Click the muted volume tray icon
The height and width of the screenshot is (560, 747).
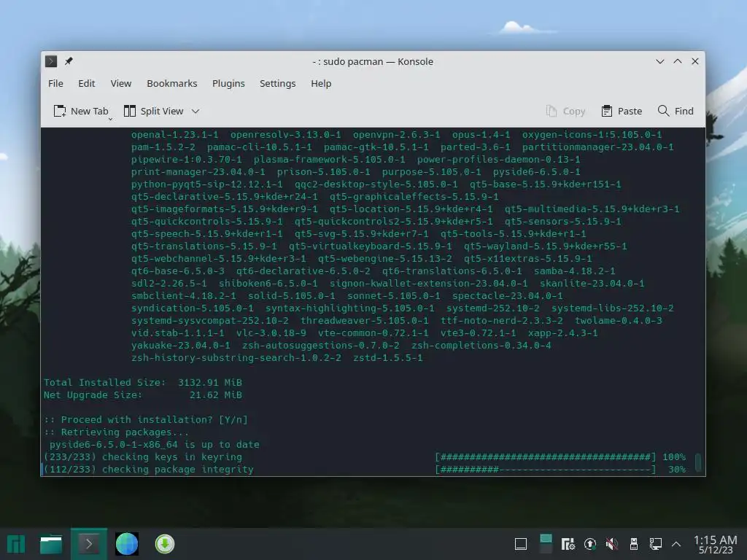tap(612, 544)
